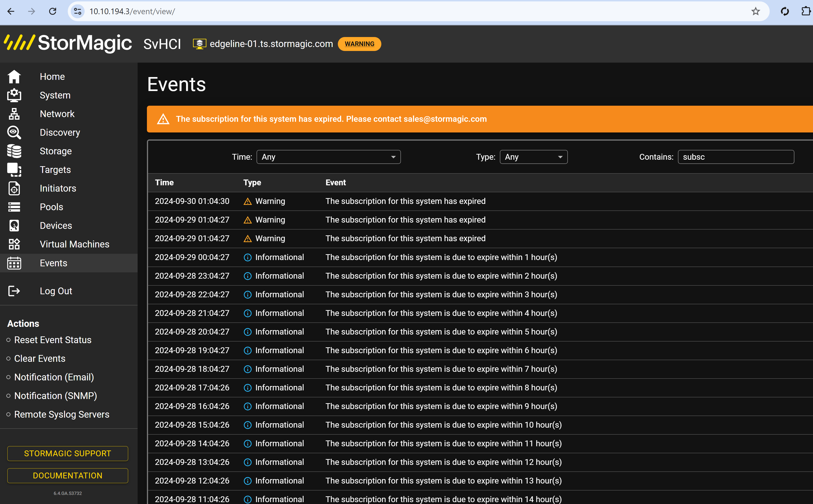Click the server icon beside edgeline-01 hostname

point(199,44)
